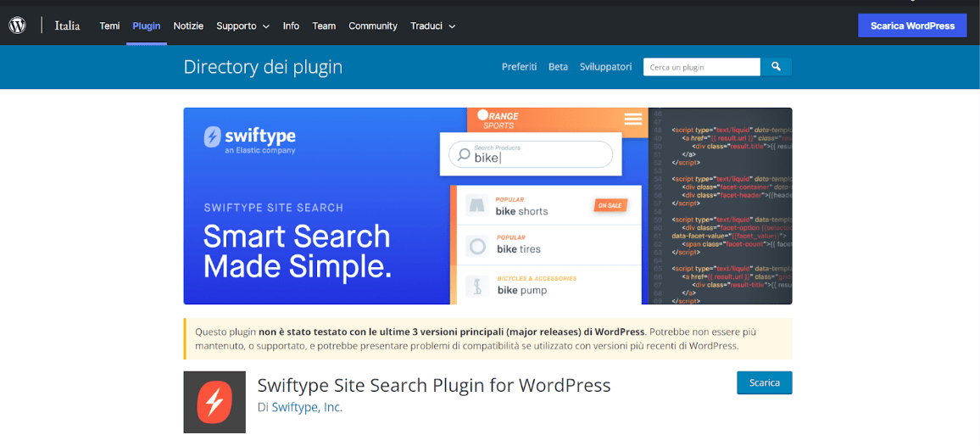The image size is (980, 446).
Task: Click the swiftype logo in banner
Action: (x=250, y=140)
